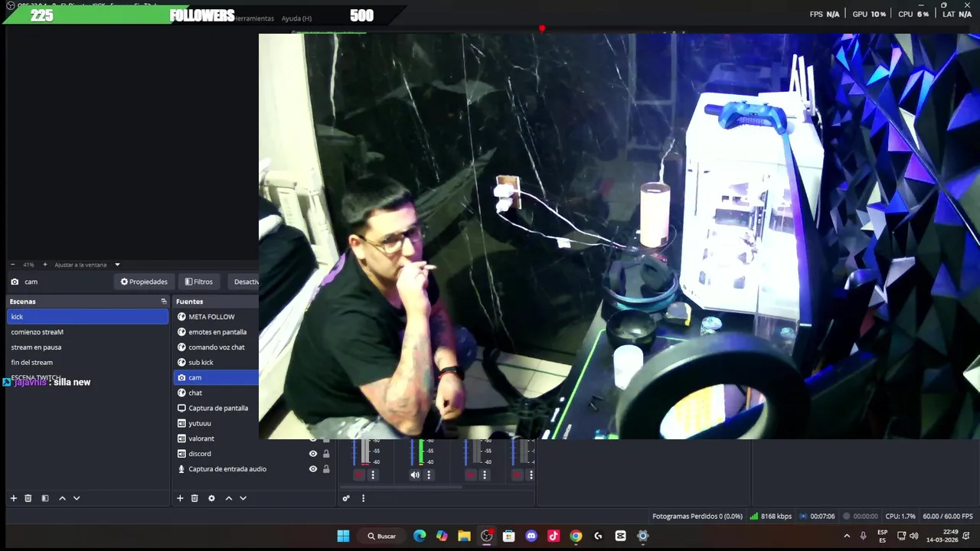Toggle lock on Captura de entrada audio
This screenshot has height=551, width=980.
click(326, 469)
